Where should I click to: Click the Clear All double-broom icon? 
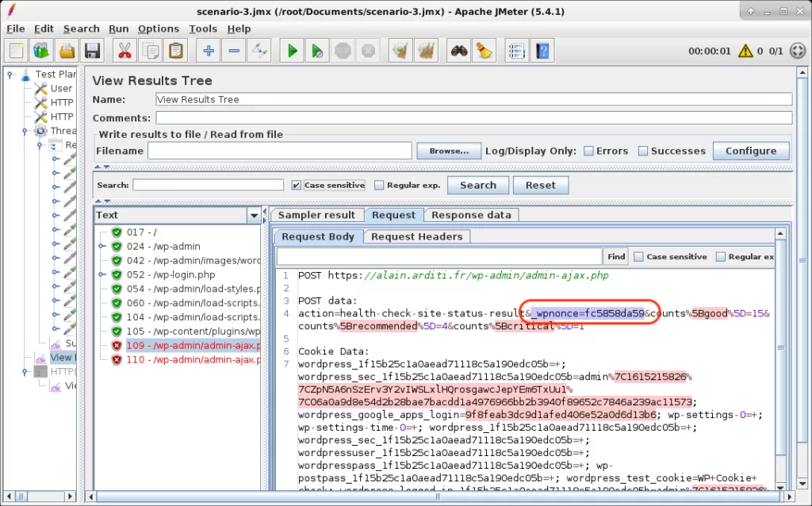coord(427,52)
